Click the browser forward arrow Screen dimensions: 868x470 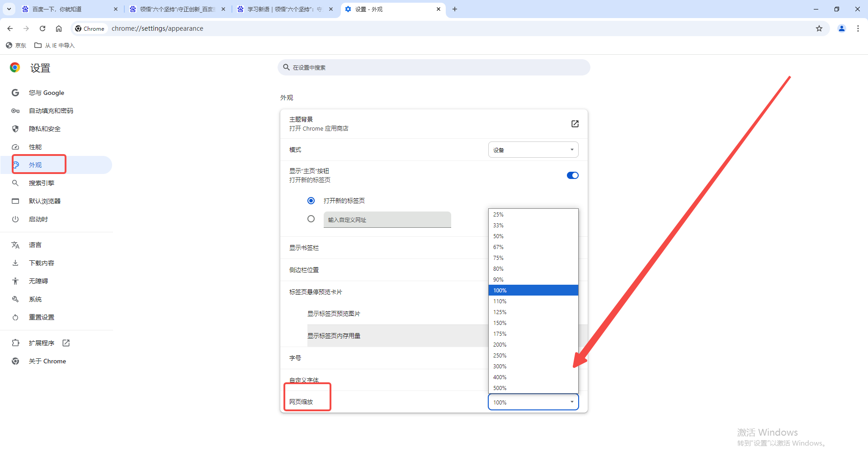[26, 28]
